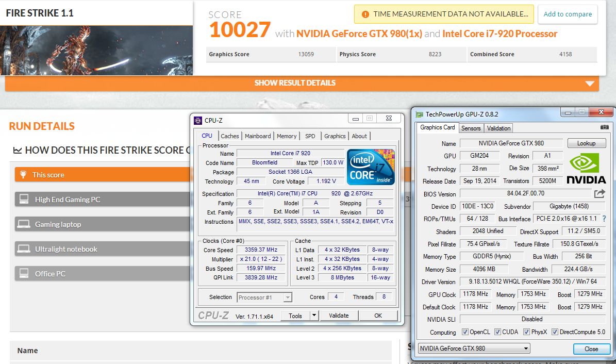616x364 pixels.
Task: Click the CPU-Z title bar icon
Action: 198,120
